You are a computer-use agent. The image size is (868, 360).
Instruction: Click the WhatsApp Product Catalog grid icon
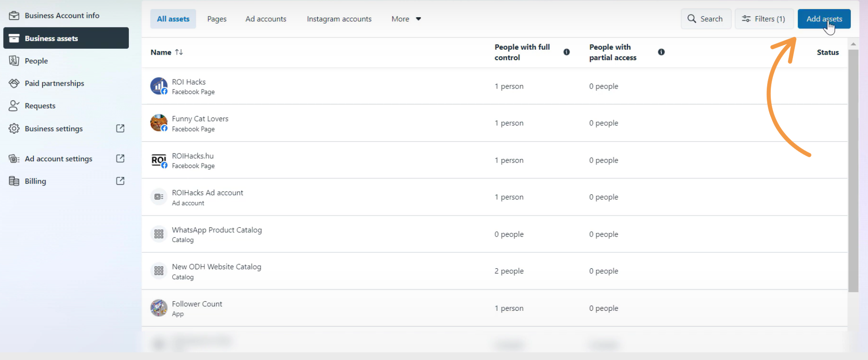159,234
